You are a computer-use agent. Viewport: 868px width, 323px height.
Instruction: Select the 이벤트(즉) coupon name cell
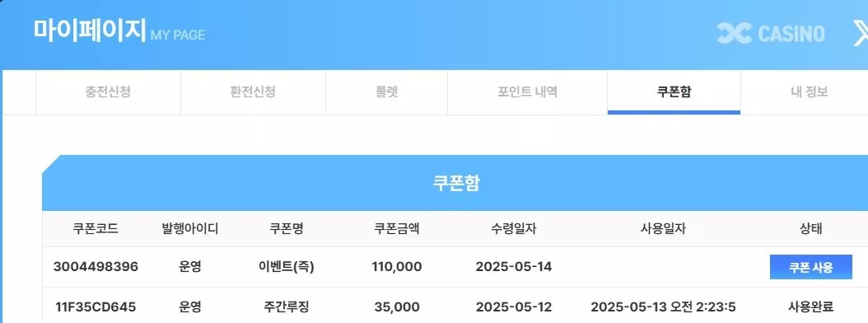click(x=287, y=267)
